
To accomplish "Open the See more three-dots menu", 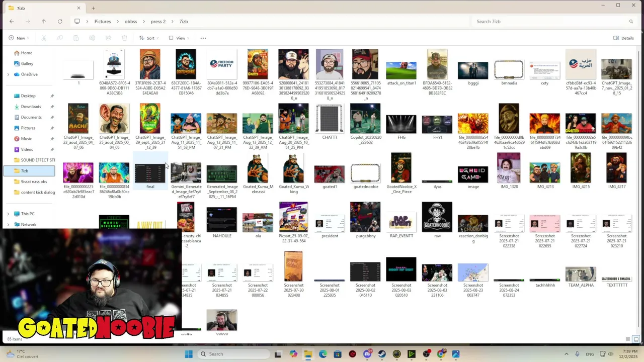I will [x=203, y=38].
